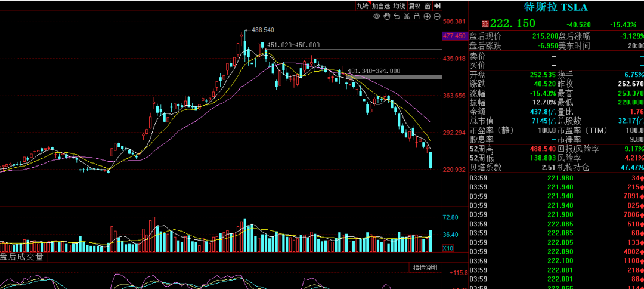Toggle 均线 moving averages

tap(399, 6)
